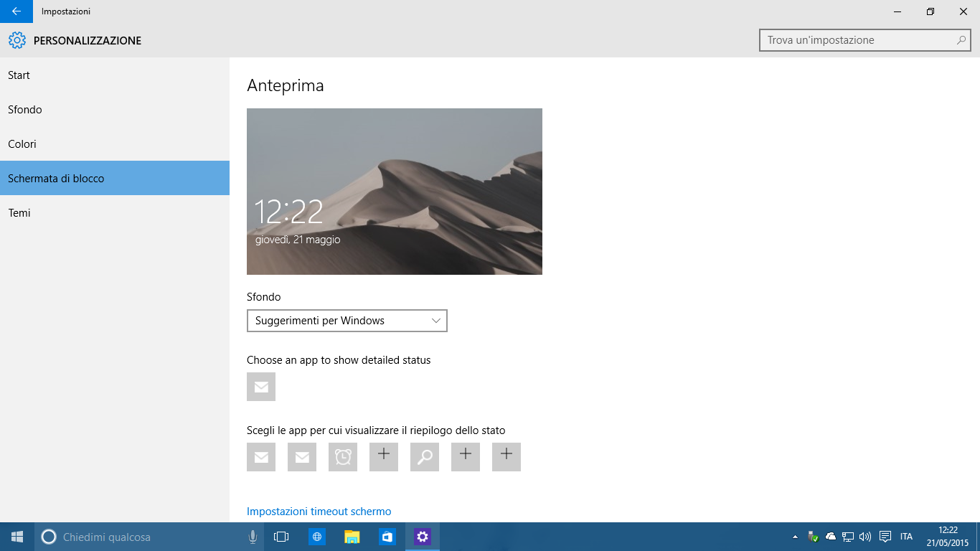Image resolution: width=980 pixels, height=551 pixels.
Task: Activate the Cortana microphone icon
Action: coord(253,537)
